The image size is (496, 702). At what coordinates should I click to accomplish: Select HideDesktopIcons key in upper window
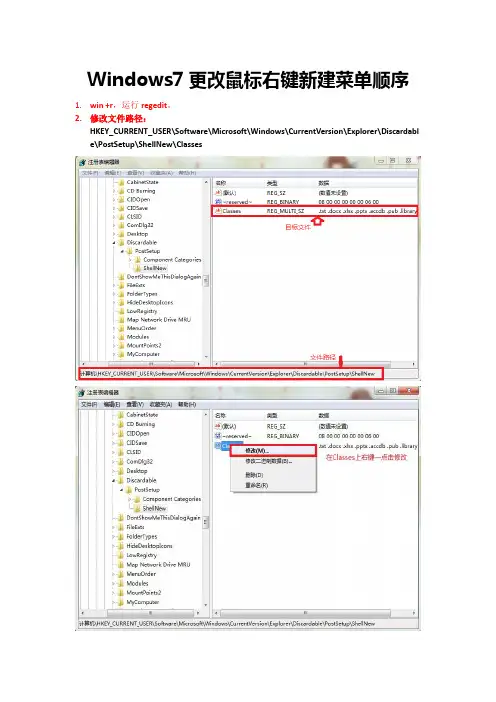click(x=150, y=302)
